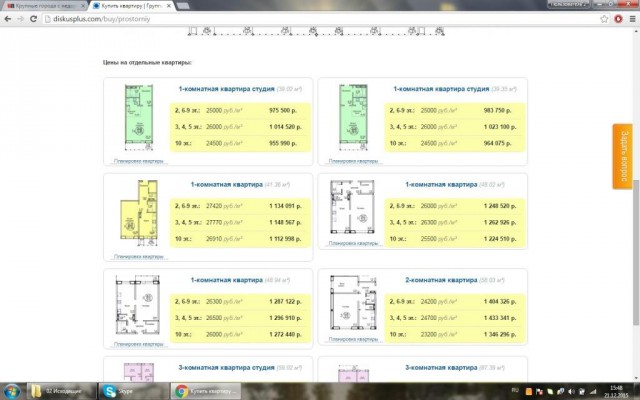Switch to the first tab 'Крупные города'
Image resolution: width=640 pixels, height=400 pixels.
coord(44,6)
